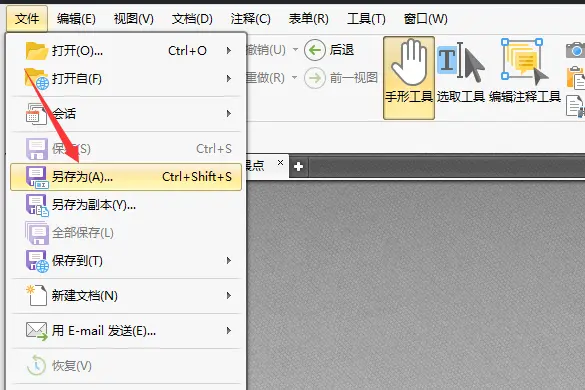585x390 pixels.
Task: Open the 编辑(E) menu
Action: [76, 18]
